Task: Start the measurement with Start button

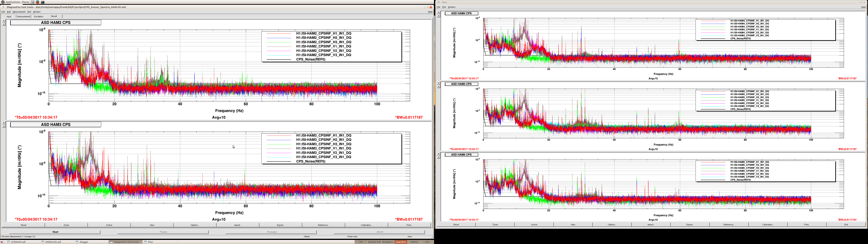Action: 55,232
